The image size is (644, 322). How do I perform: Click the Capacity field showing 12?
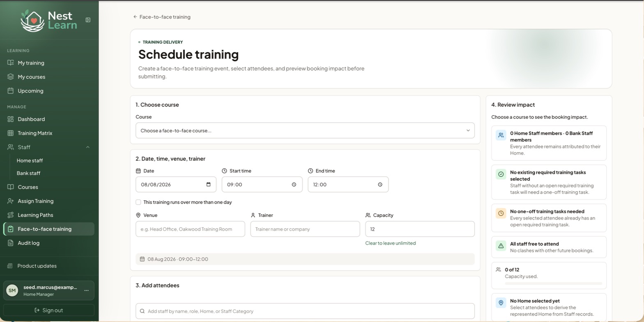[x=420, y=229]
